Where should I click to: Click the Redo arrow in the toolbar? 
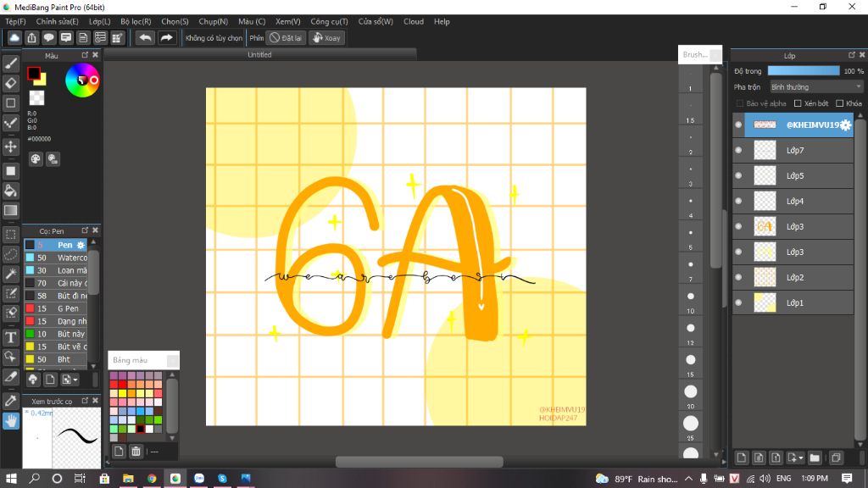[x=166, y=37]
